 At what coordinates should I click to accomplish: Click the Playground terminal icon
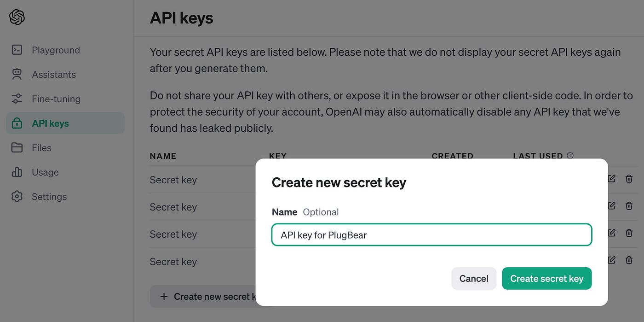[17, 50]
